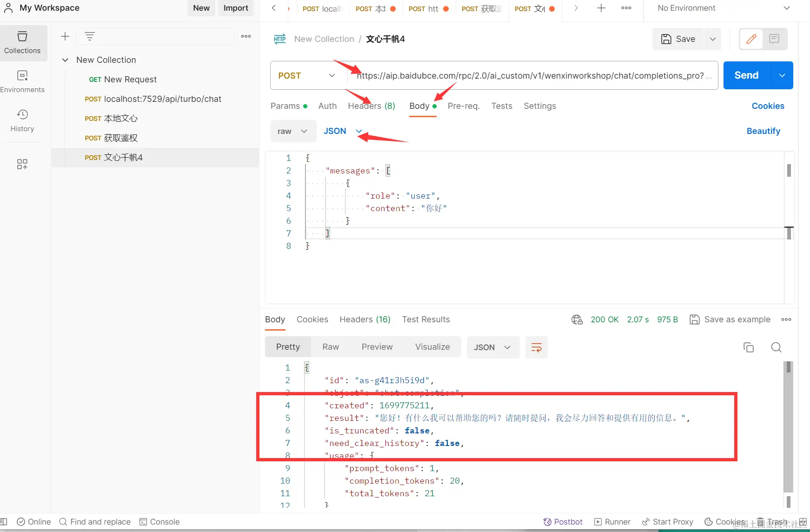
Task: Select the POST 本地文心 request
Action: click(x=155, y=119)
